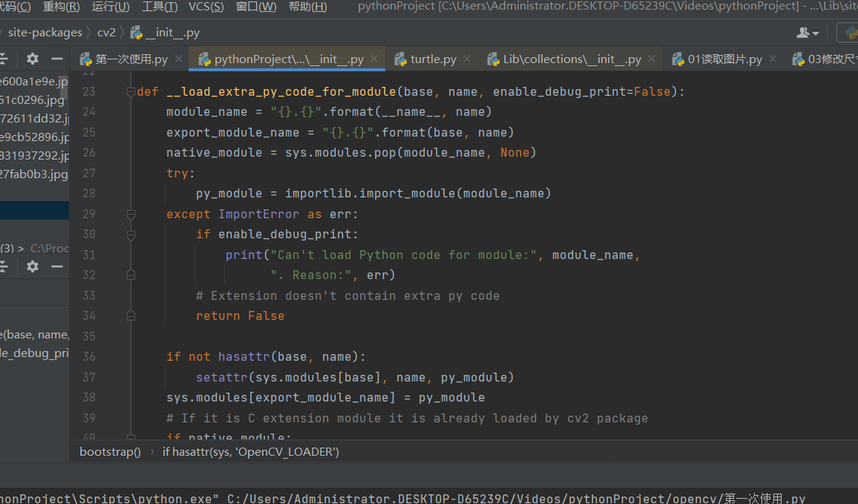Image resolution: width=858 pixels, height=504 pixels.
Task: Open lower panel settings gear
Action: point(33,266)
